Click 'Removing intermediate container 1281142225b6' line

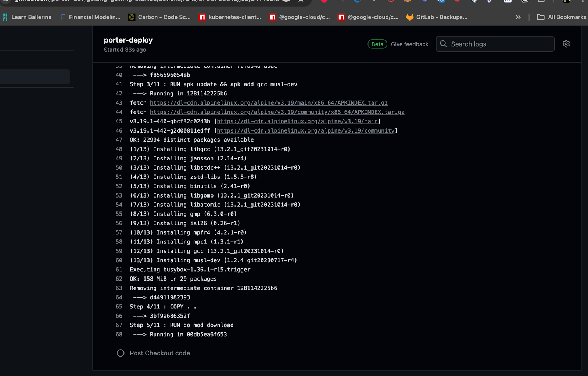click(x=203, y=288)
